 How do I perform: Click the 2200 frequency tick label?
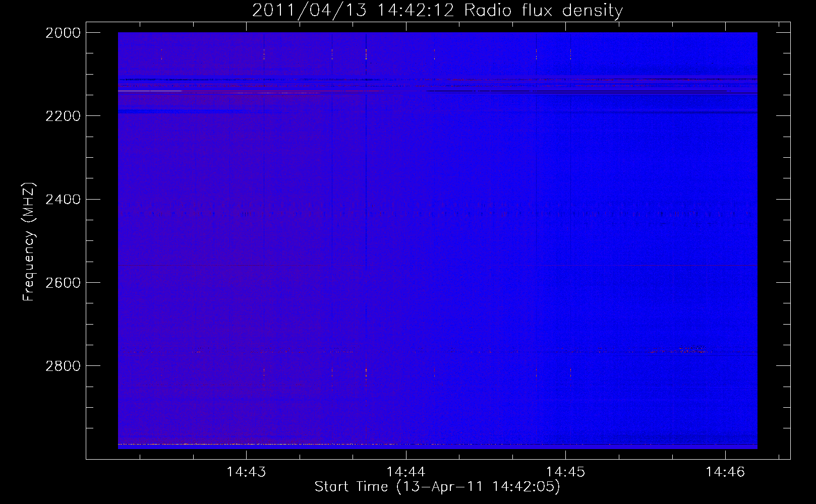coord(63,116)
